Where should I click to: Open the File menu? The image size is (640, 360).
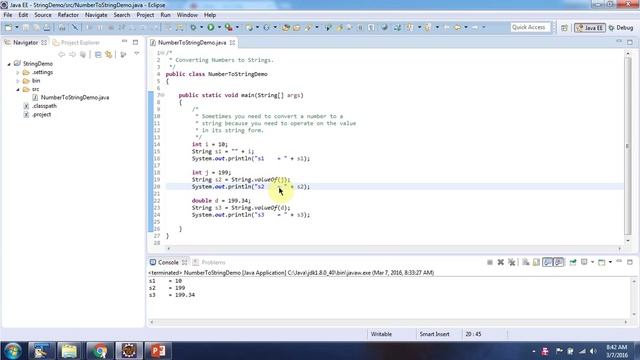8,15
